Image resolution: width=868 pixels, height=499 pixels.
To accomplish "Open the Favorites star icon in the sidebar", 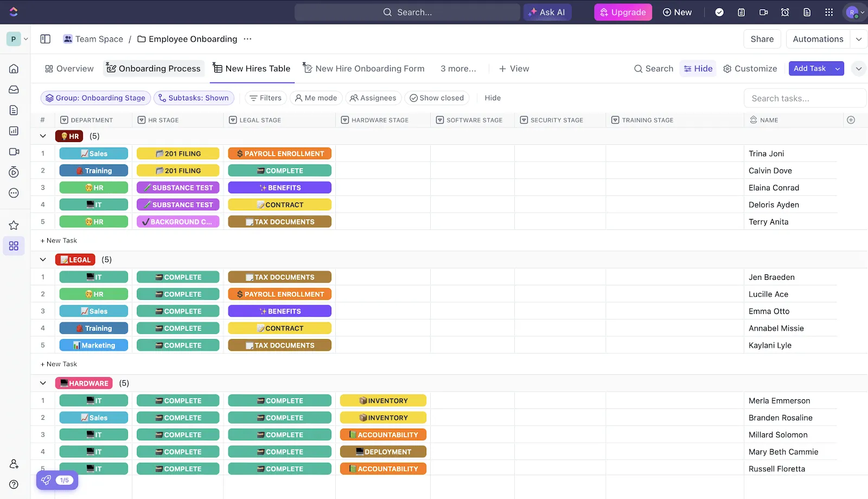I will pos(14,225).
